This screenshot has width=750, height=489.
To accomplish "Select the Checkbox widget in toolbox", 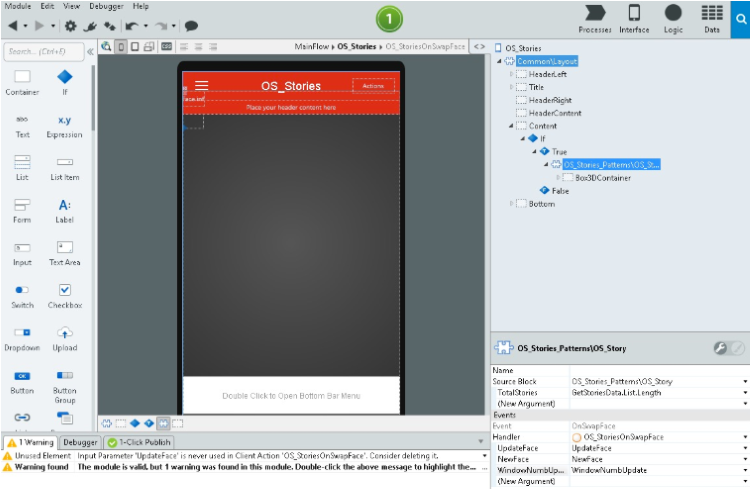I will click(x=64, y=295).
